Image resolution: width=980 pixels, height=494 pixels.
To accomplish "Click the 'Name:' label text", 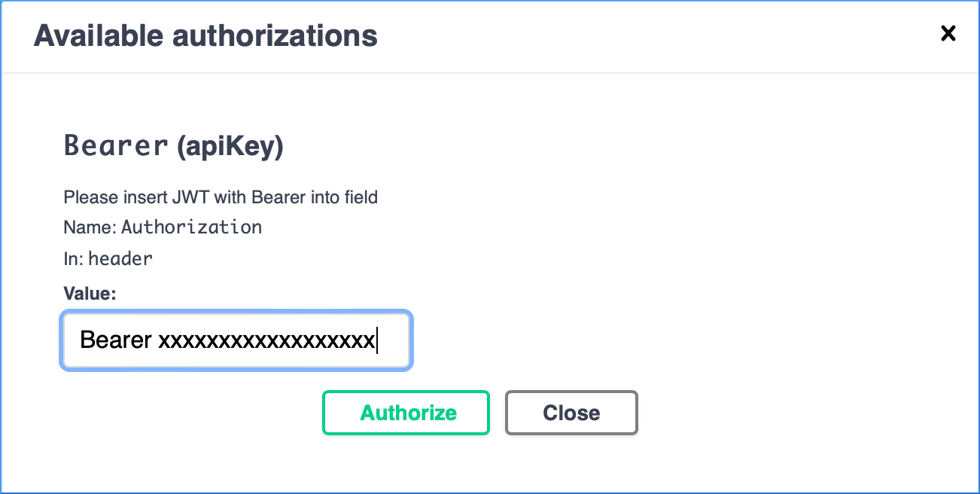I will pos(90,227).
